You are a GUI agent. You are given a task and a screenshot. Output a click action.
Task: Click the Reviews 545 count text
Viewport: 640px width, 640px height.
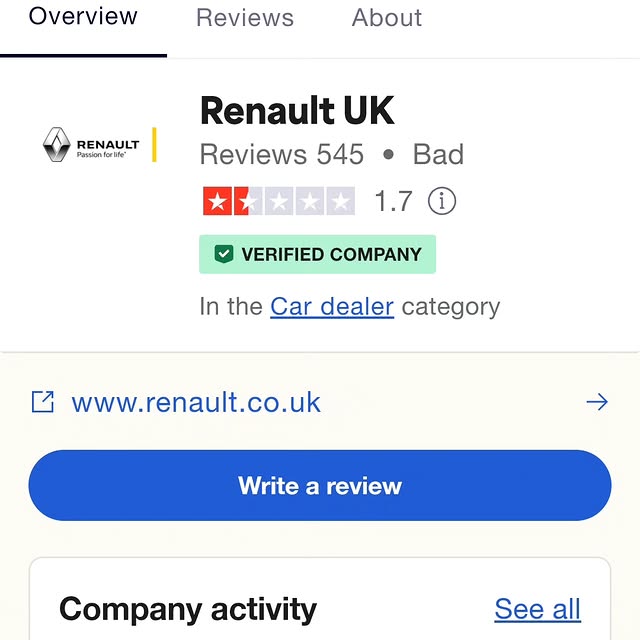coord(282,155)
